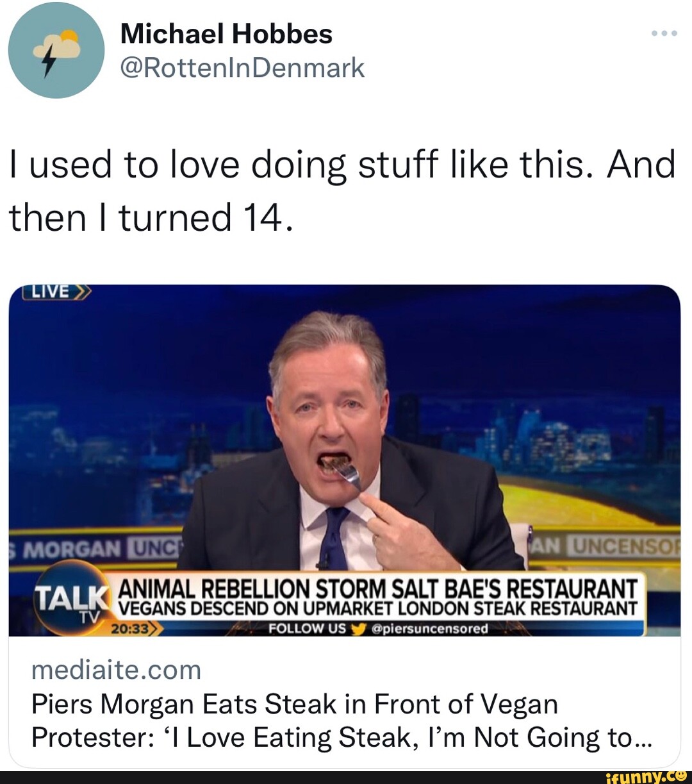Screen dimensions: 692x784
Task: Open Michael Hobbes display name profile
Action: pos(226,33)
